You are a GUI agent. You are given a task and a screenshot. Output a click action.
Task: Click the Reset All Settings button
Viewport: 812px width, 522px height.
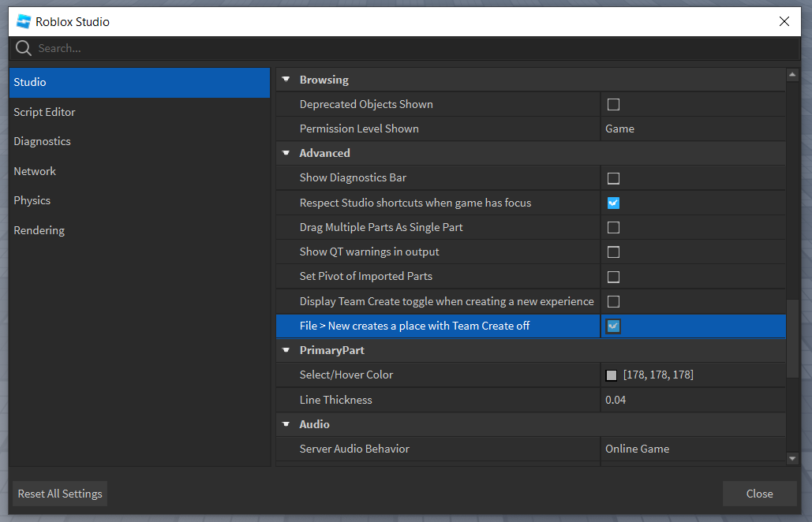tap(60, 494)
